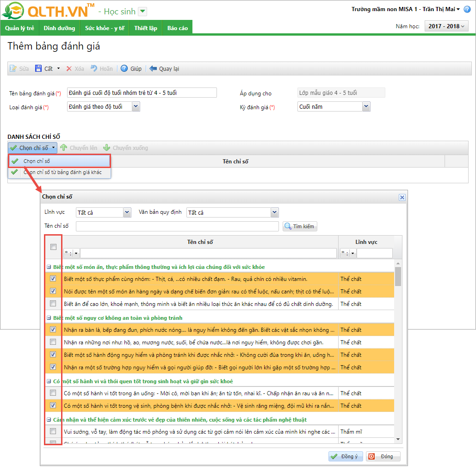The height and width of the screenshot is (467, 476).
Task: Click the Tên bảng đánh giá input
Action: (142, 93)
